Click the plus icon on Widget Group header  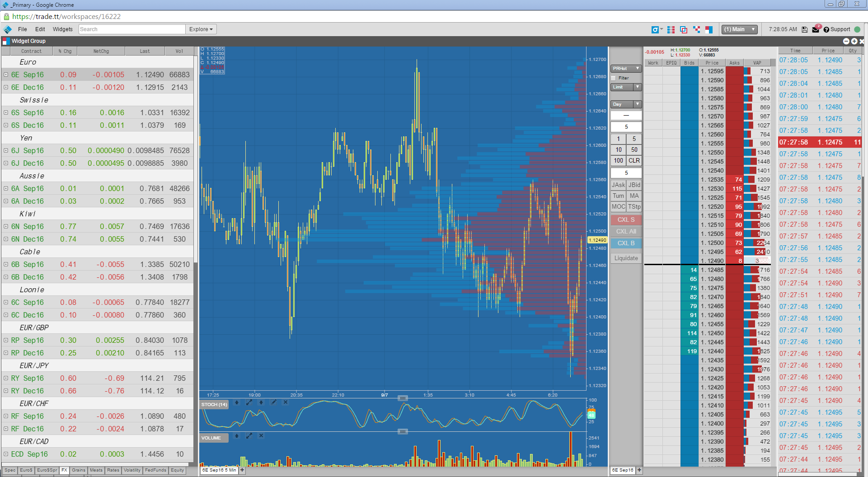point(854,41)
